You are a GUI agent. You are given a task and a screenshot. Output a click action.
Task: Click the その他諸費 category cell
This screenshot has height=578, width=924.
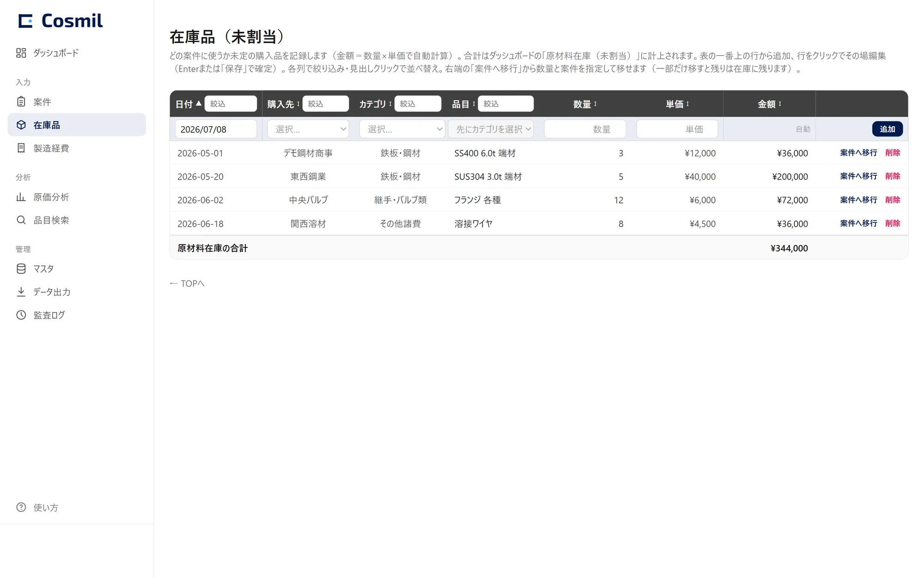(400, 224)
